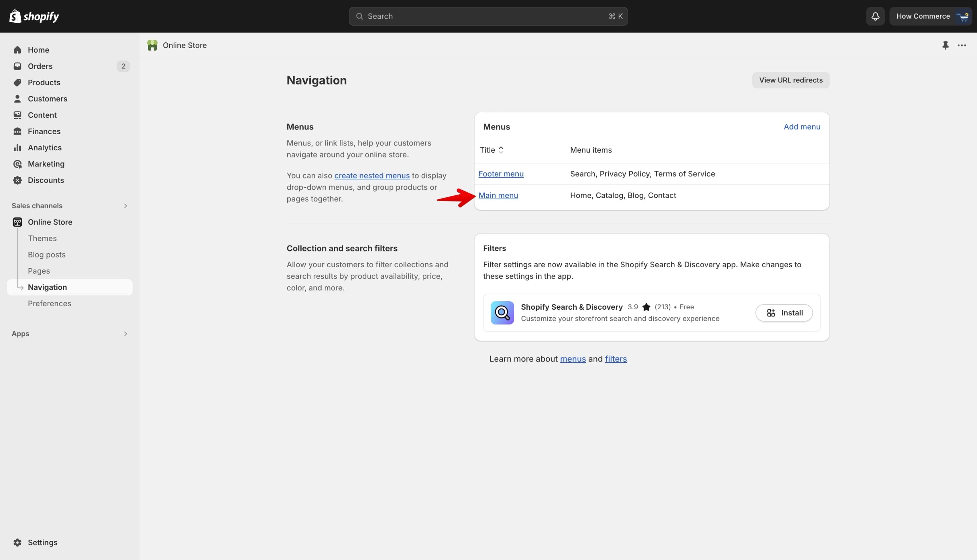Select Navigation in the sidebar
Image resolution: width=977 pixels, height=560 pixels.
click(70, 287)
